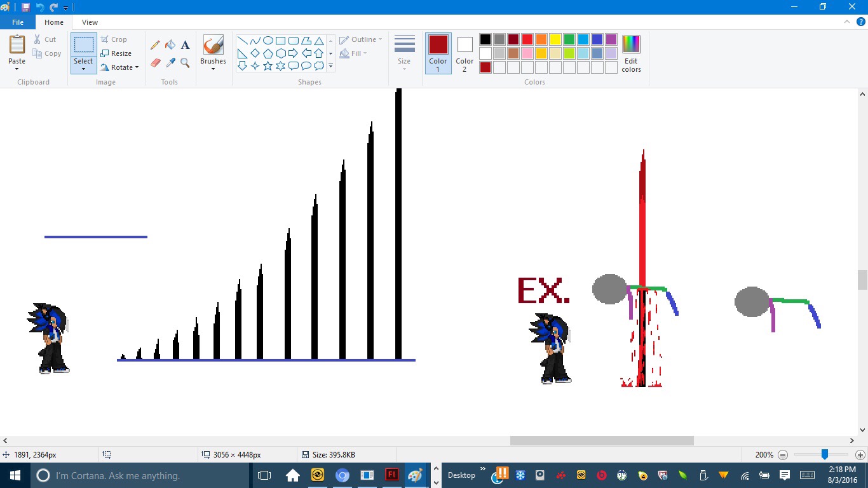This screenshot has height=488, width=868.
Task: Expand the Brushes dropdown arrow
Action: 213,69
